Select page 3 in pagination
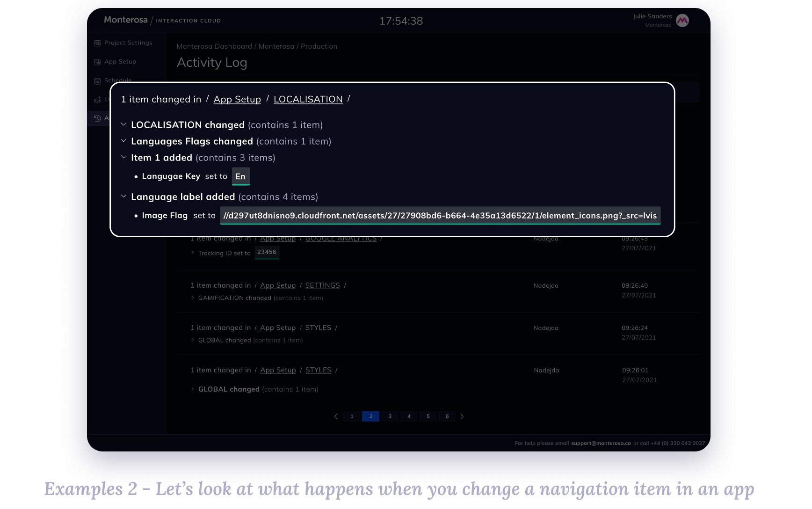Image resolution: width=812 pixels, height=509 pixels. pos(390,416)
